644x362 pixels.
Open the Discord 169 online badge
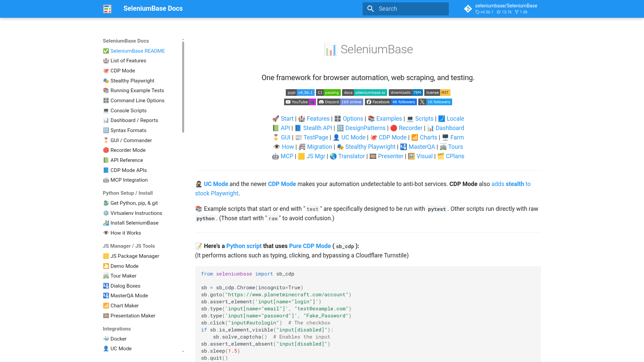[x=340, y=102]
